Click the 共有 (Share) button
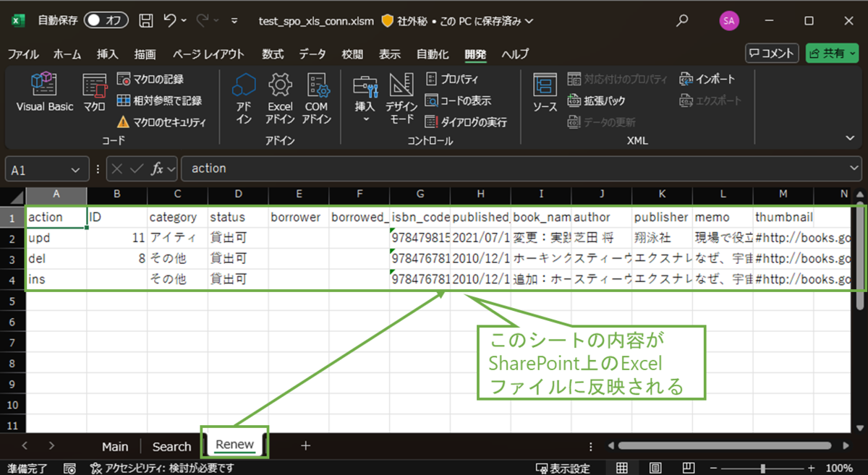The image size is (868, 475). (x=832, y=53)
